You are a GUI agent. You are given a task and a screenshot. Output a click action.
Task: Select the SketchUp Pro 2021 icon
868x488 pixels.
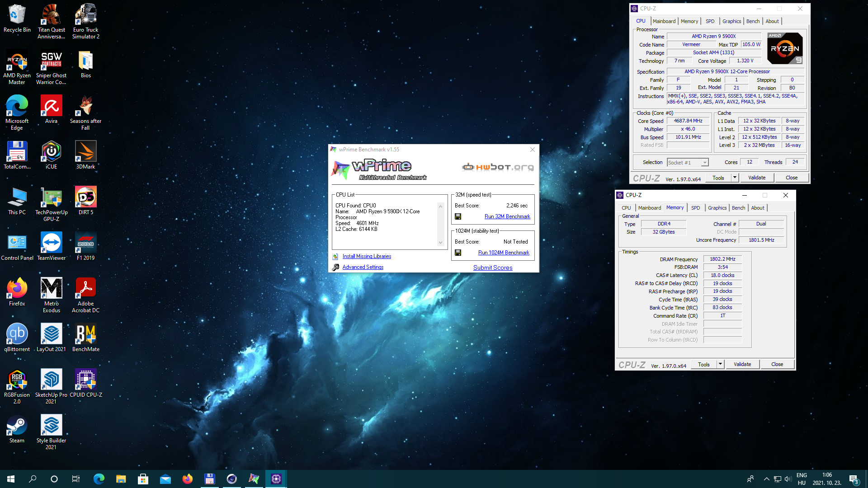51,387
